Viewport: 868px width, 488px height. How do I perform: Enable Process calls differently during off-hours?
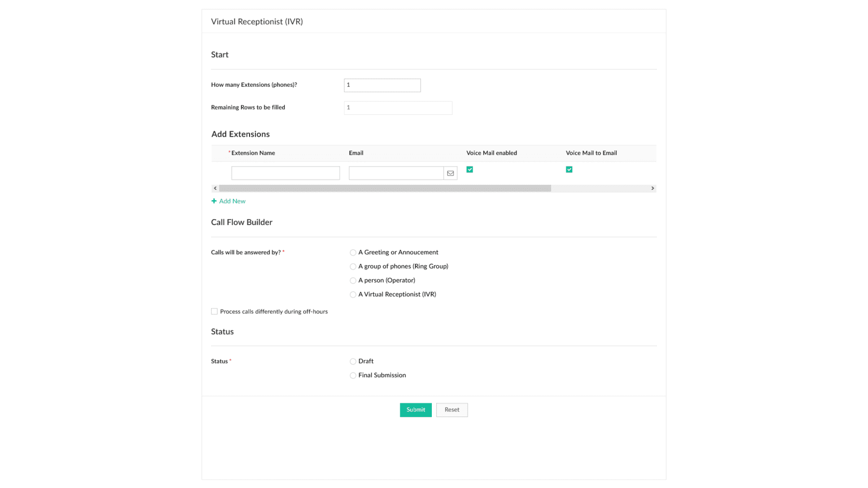tap(214, 312)
